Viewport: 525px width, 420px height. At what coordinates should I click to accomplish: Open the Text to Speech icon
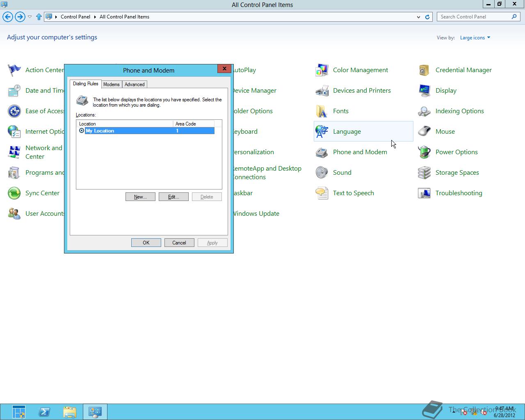click(322, 193)
